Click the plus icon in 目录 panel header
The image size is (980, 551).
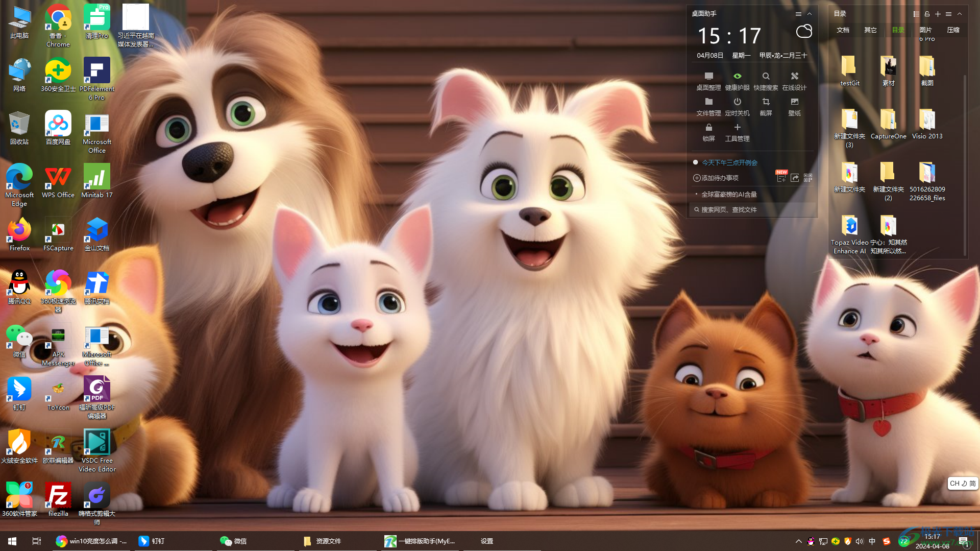coord(938,14)
